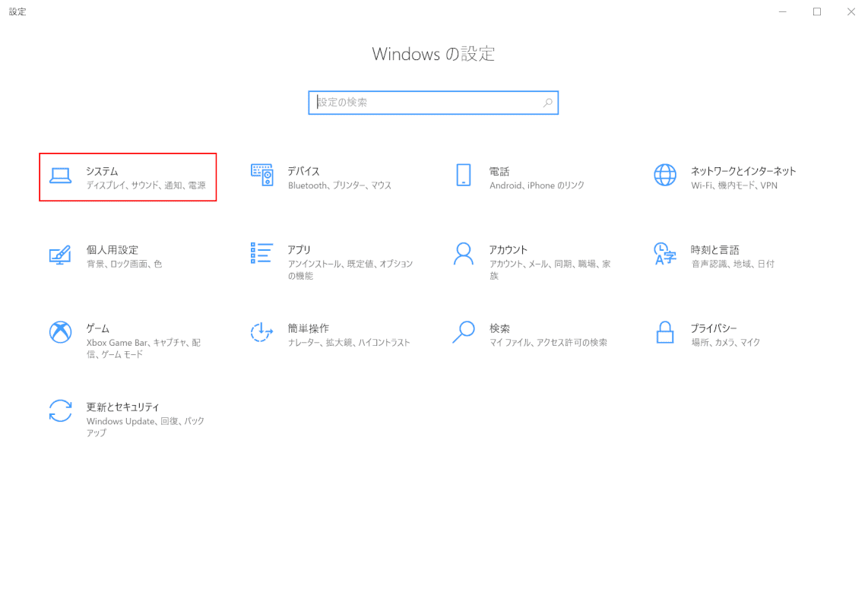Maximize the 設定 window

817,11
